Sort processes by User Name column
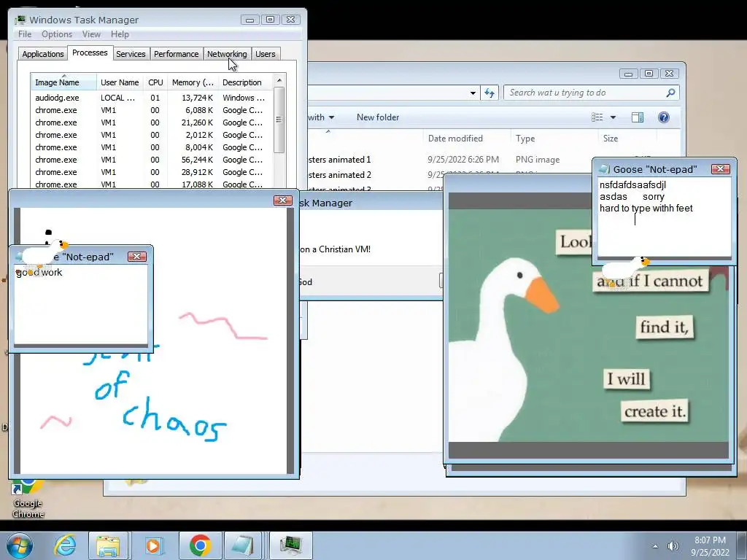The height and width of the screenshot is (560, 747). point(120,82)
